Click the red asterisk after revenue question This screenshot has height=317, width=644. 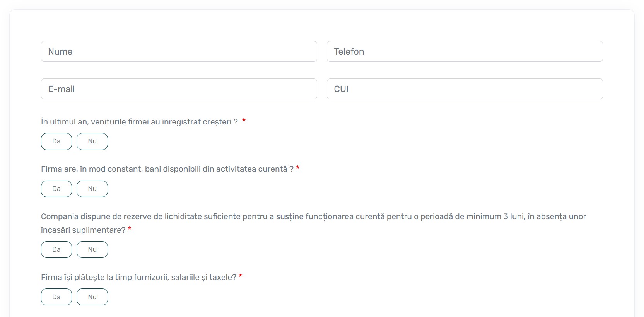click(244, 121)
